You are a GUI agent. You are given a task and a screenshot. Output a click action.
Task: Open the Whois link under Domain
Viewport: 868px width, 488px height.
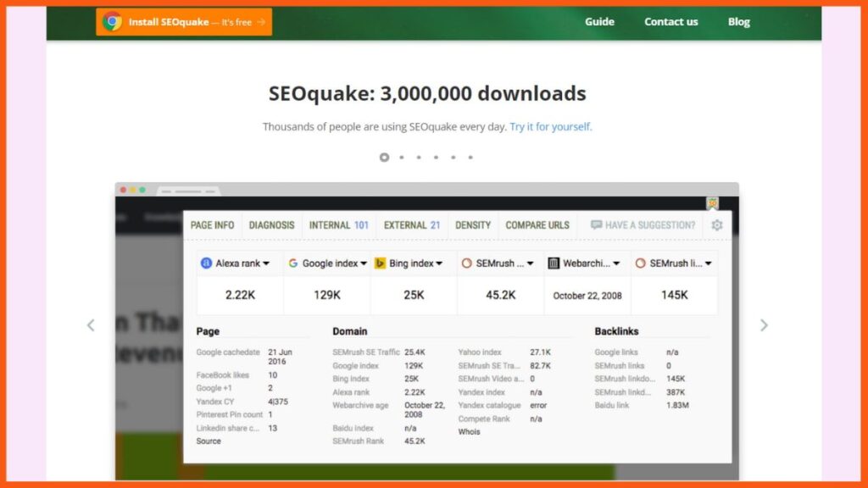pyautogui.click(x=469, y=432)
